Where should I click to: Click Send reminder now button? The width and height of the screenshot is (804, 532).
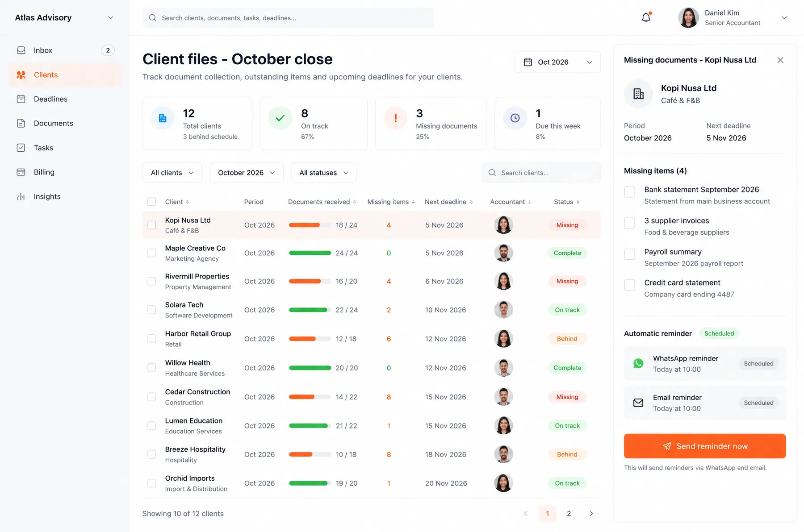(x=705, y=446)
